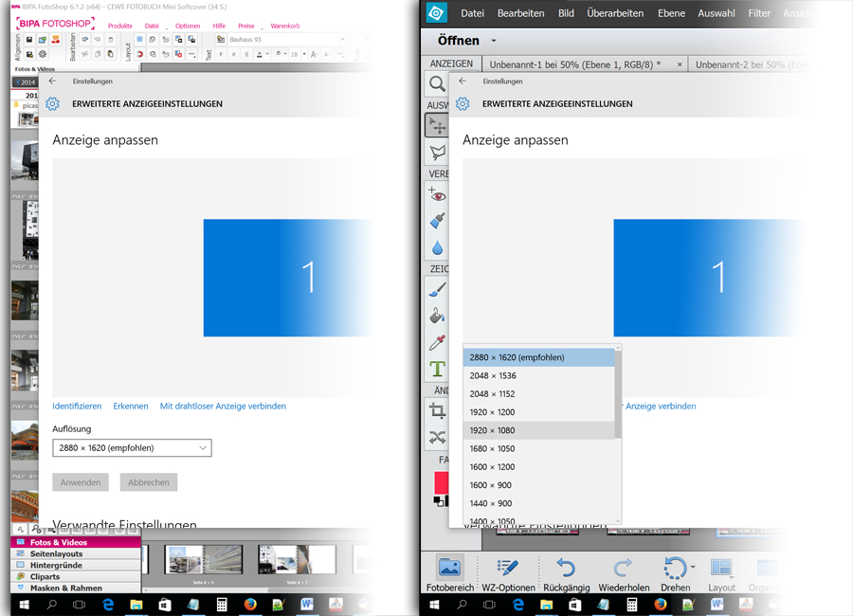Click the Anwenden button

(81, 482)
